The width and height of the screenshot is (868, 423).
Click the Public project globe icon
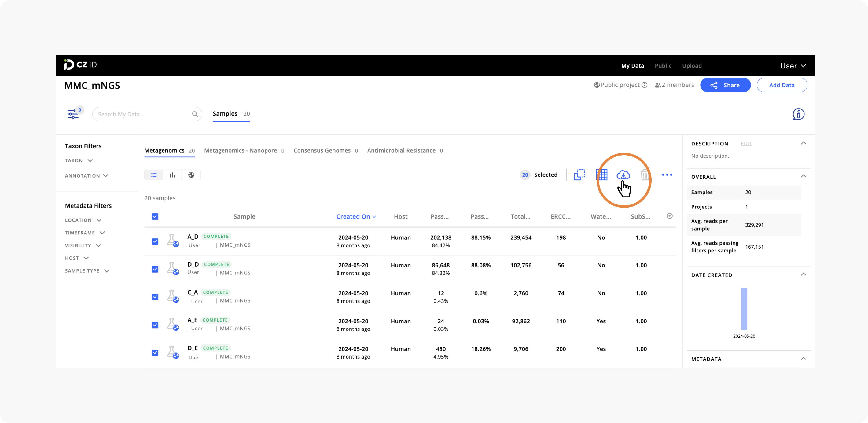pos(596,85)
